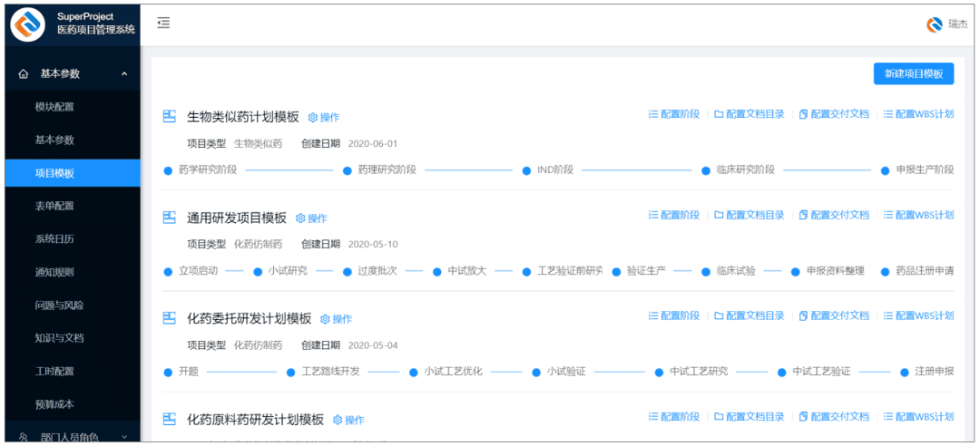Click the 药学研究阶段 stage dot
This screenshot has height=446, width=980.
168,170
